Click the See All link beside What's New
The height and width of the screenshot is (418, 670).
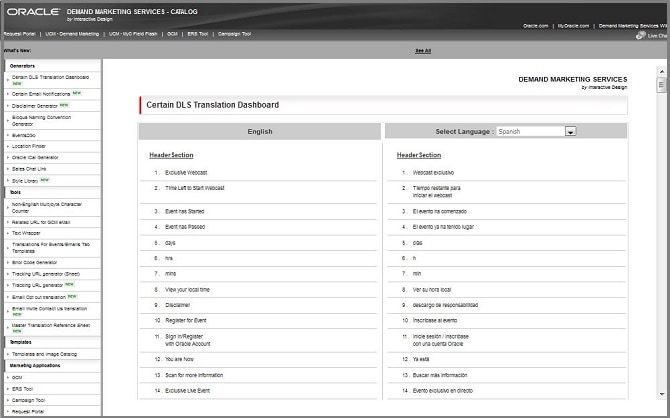(x=423, y=50)
